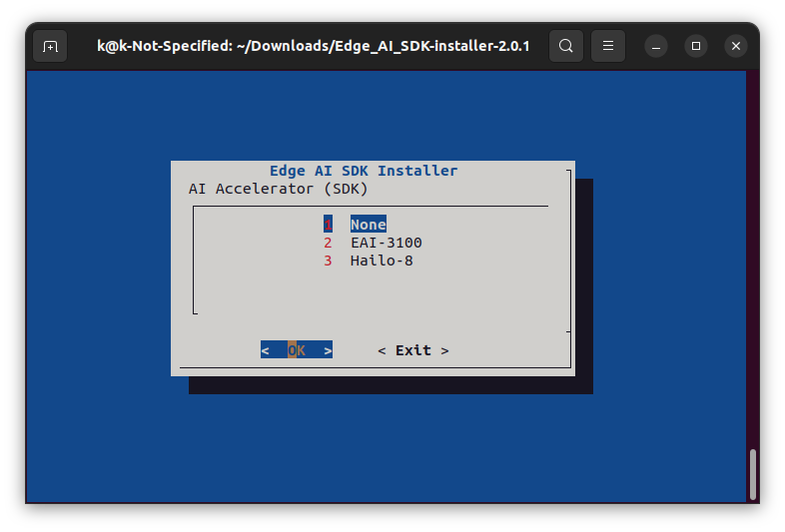Open the terminal hamburger menu

pos(608,46)
